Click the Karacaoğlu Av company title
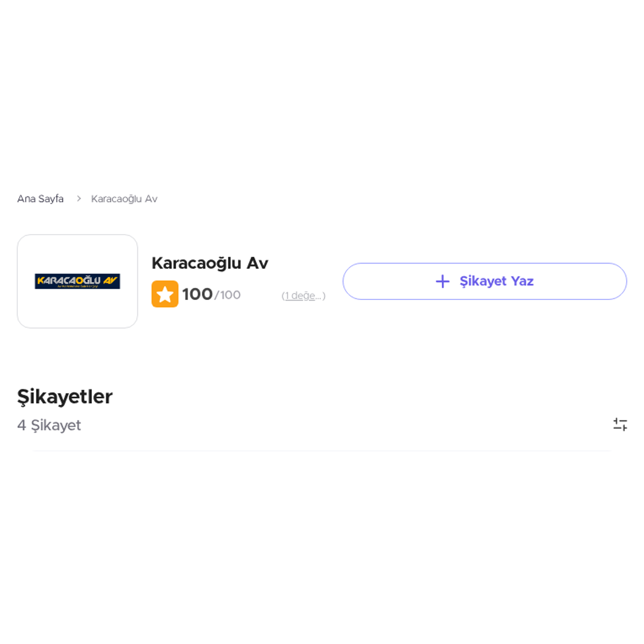The image size is (644, 644). point(210,263)
